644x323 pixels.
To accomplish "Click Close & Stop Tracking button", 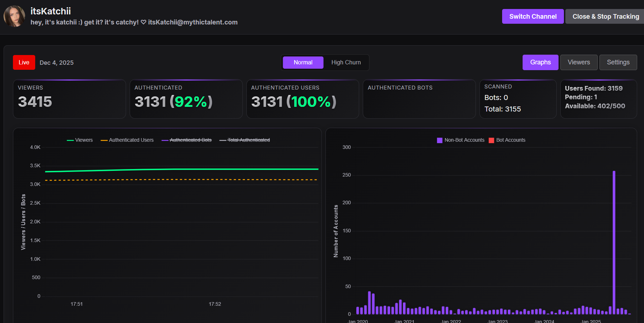I will [605, 17].
